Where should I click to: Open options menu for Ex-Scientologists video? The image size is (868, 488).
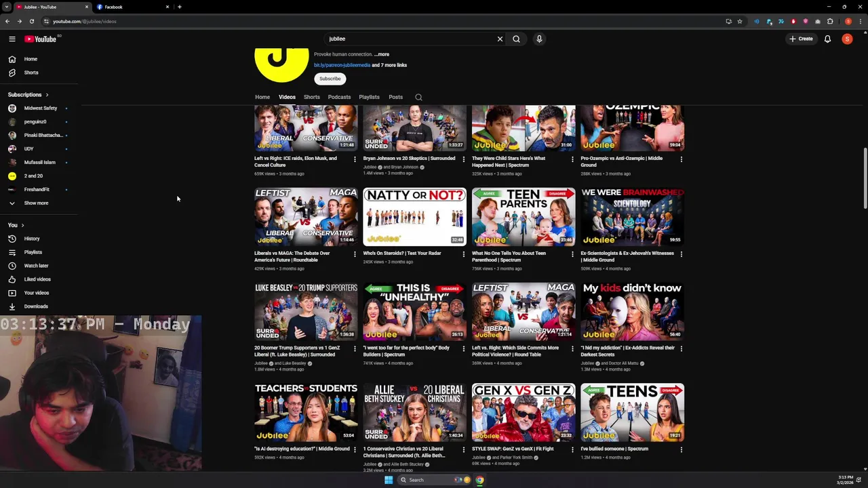(x=682, y=254)
